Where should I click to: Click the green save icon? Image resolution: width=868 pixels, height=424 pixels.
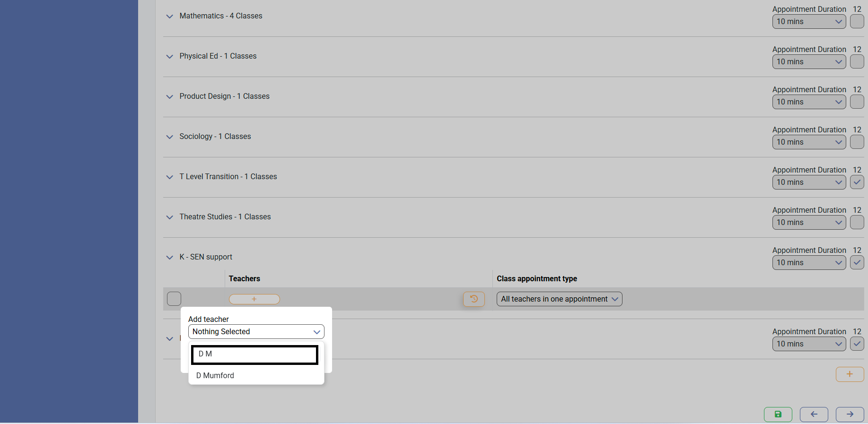tap(778, 414)
